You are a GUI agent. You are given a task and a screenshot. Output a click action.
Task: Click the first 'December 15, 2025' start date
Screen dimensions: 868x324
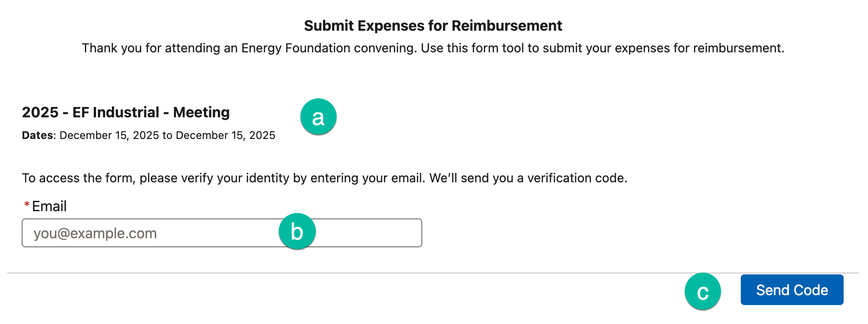109,135
